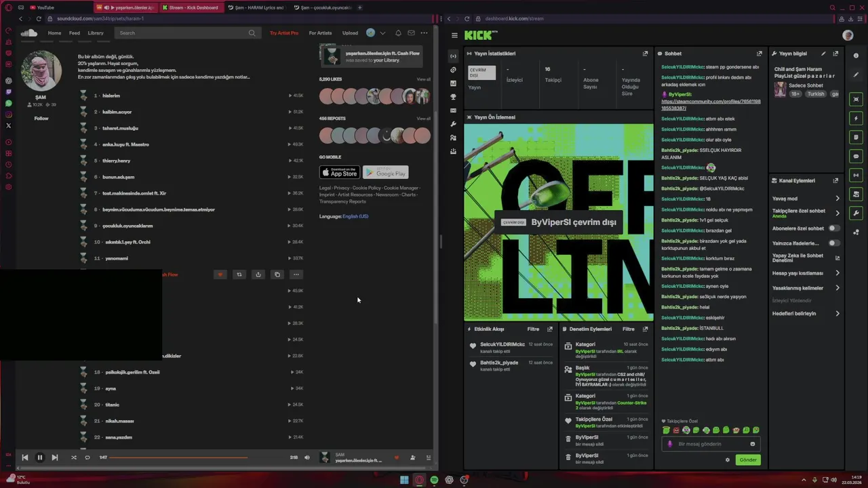Open Filtre in Denetim Eylemleri panel
This screenshot has width=868, height=488.
click(629, 329)
